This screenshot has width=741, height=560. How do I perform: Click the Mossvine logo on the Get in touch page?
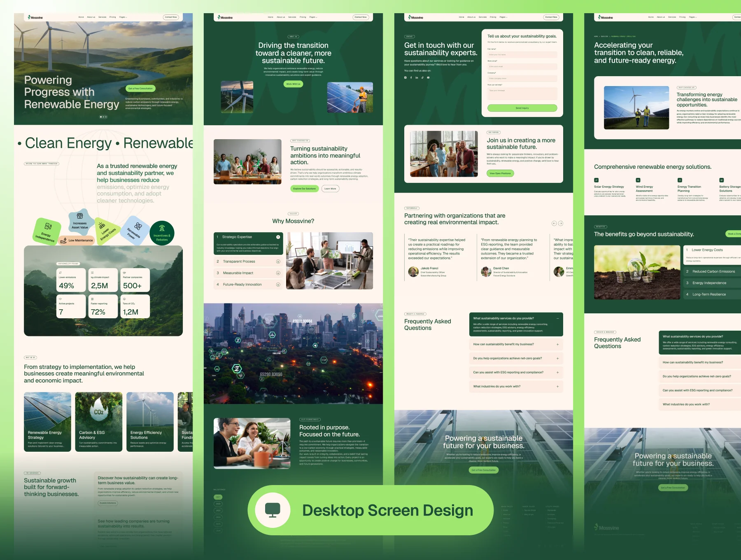click(416, 17)
